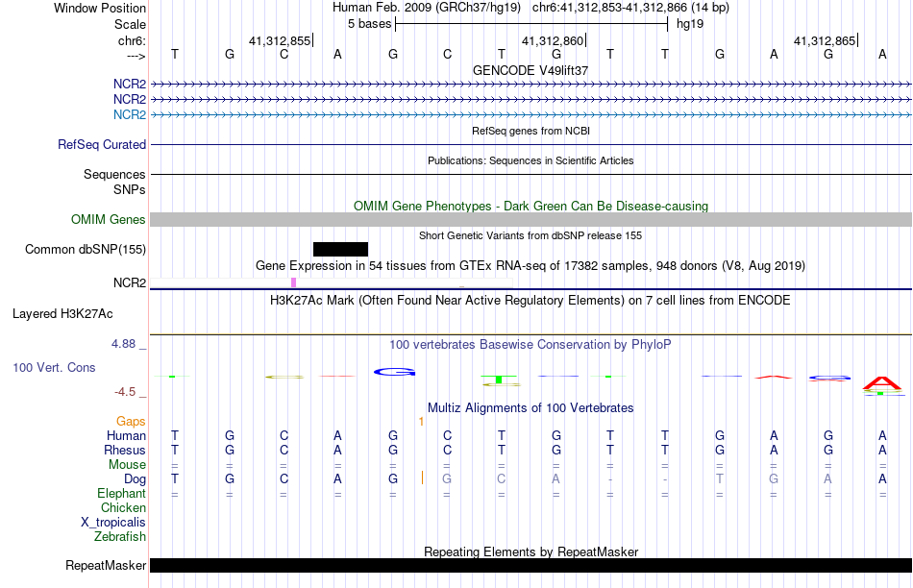Open 'Short Genetic Variants from dbSNP release 155'
Image resolution: width=913 pixels, height=588 pixels.
[x=531, y=235]
